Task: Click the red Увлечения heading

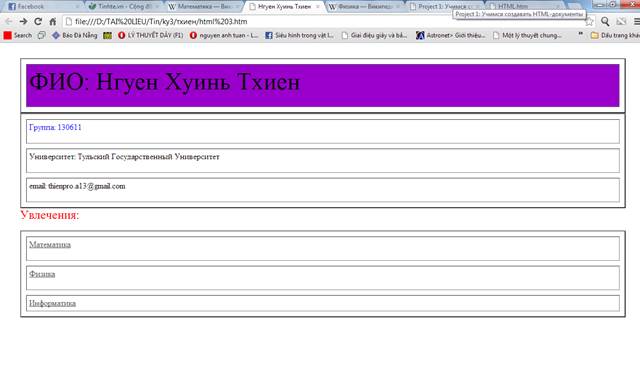Action: tap(50, 215)
